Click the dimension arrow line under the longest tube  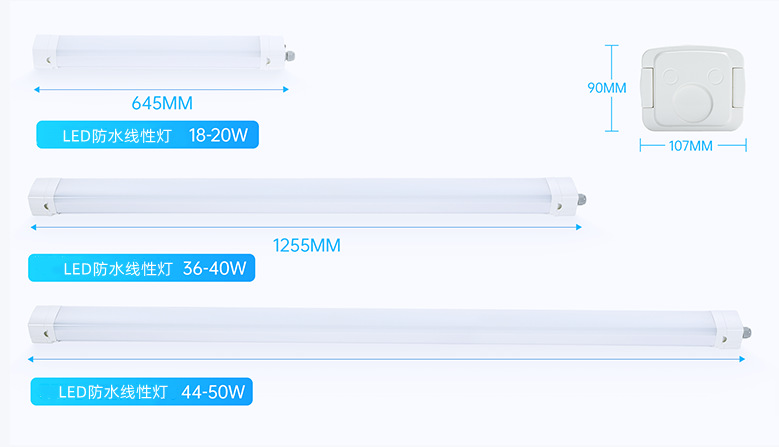coord(385,358)
